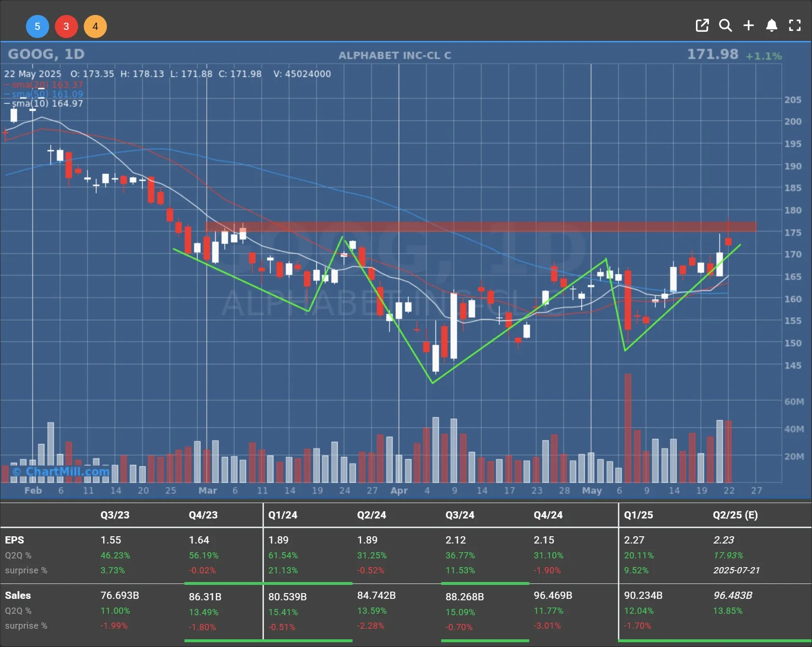Click the orange badge numbered 4
This screenshot has width=812, height=647.
point(95,26)
